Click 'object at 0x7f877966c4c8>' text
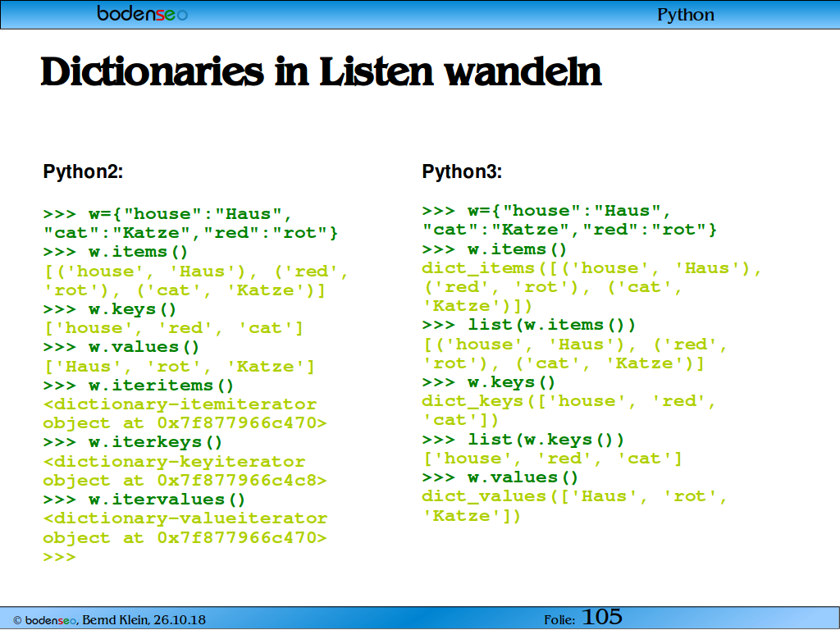The height and width of the screenshot is (630, 840). tap(185, 481)
